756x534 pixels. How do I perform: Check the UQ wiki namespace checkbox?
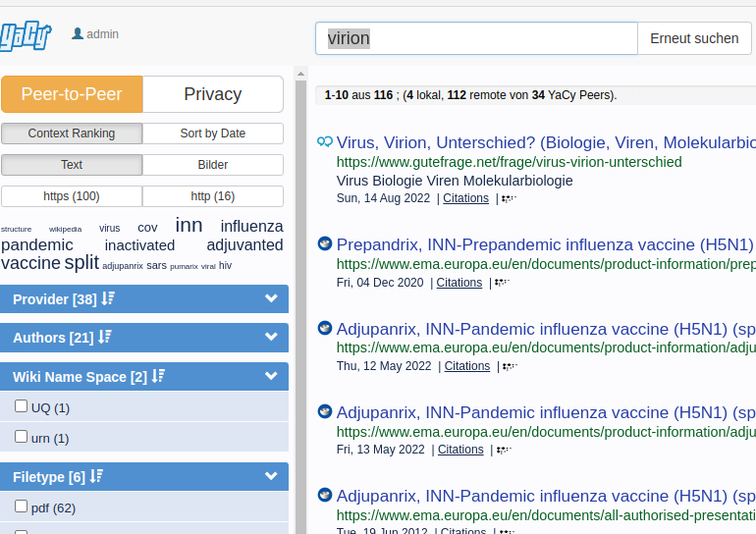coord(21,406)
